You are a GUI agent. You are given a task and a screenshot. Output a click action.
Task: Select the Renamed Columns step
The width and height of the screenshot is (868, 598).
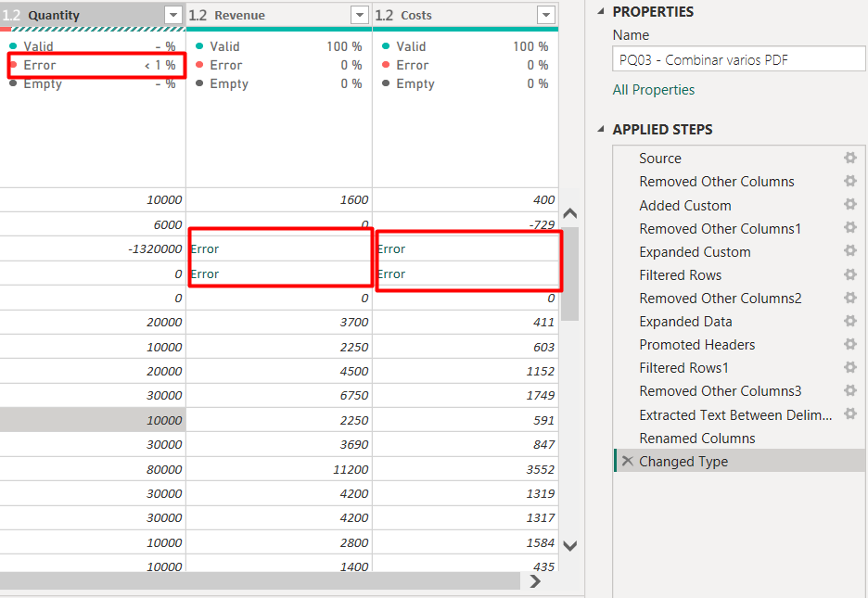pos(696,439)
